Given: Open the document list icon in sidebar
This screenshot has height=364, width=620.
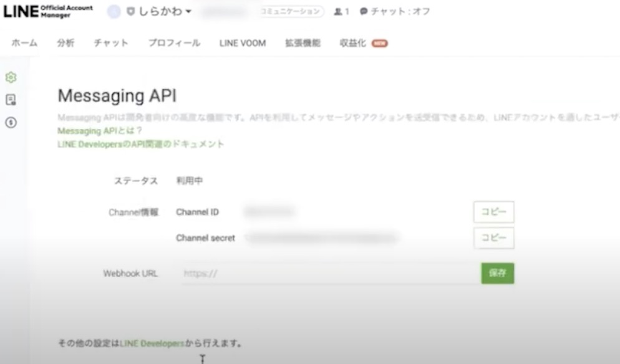Looking at the screenshot, I should click(11, 100).
